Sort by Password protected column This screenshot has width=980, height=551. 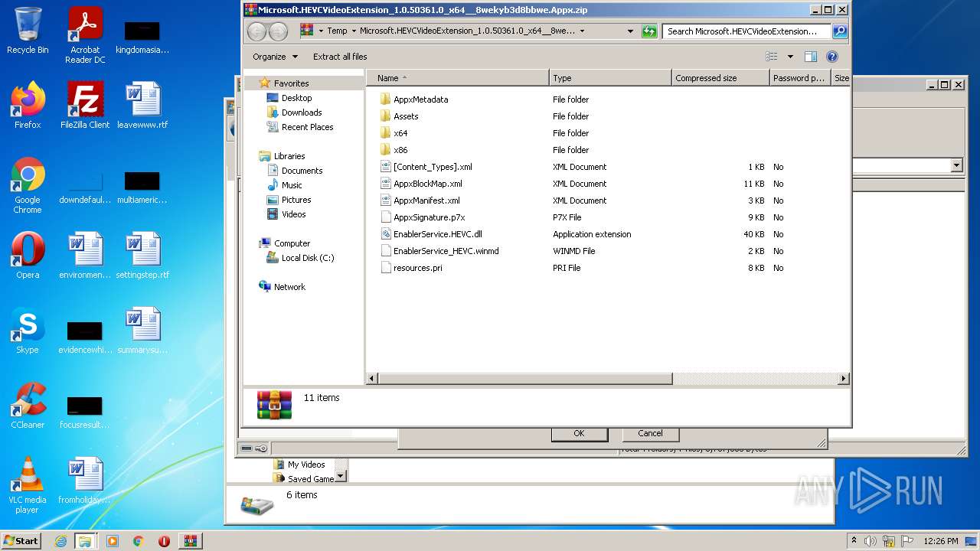[x=800, y=78]
